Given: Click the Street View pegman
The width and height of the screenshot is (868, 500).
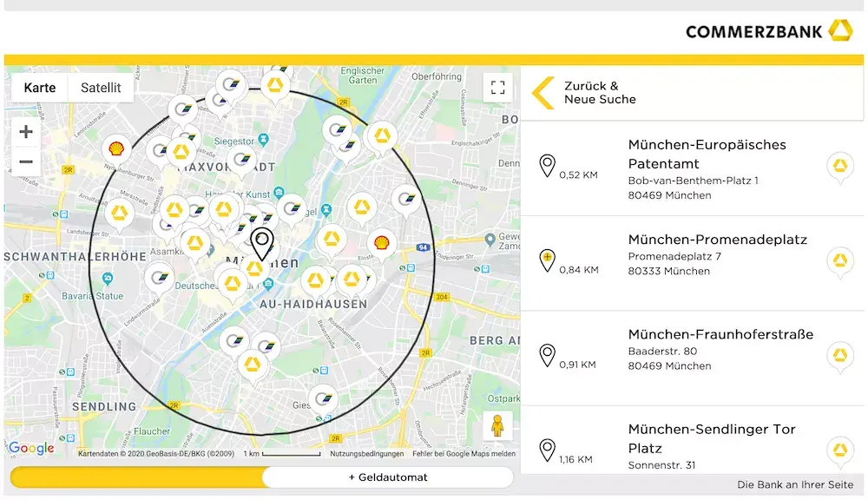Looking at the screenshot, I should (497, 426).
